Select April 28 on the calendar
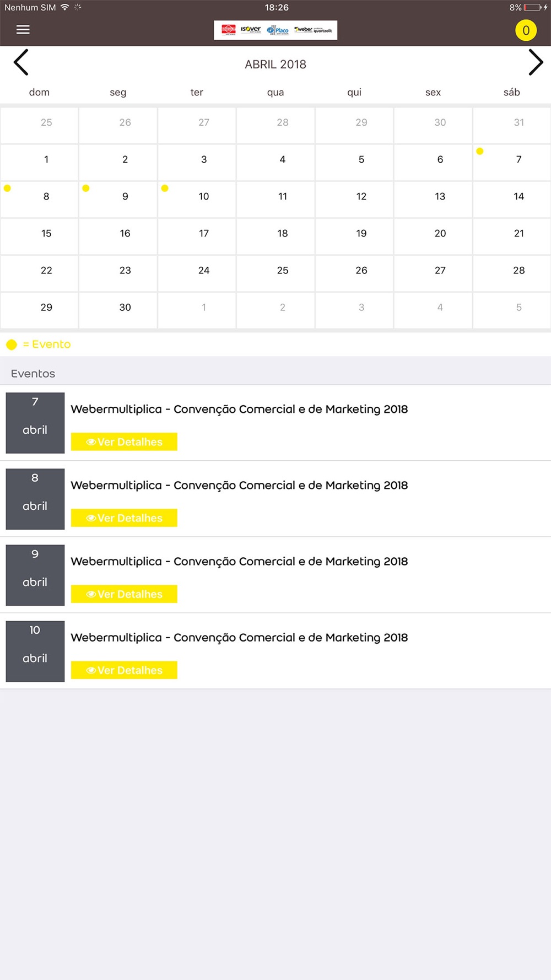 [x=512, y=273]
